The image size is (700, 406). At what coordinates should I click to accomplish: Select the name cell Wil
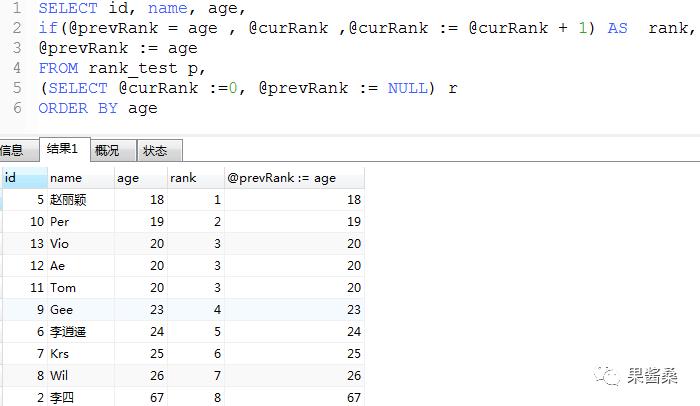coord(81,376)
